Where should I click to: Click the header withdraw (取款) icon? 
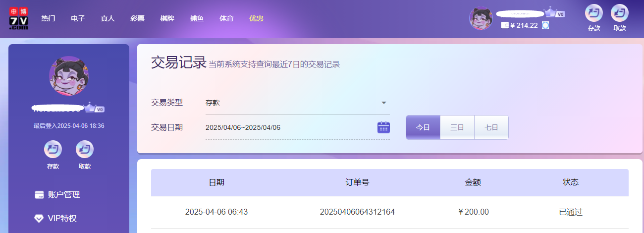click(619, 13)
